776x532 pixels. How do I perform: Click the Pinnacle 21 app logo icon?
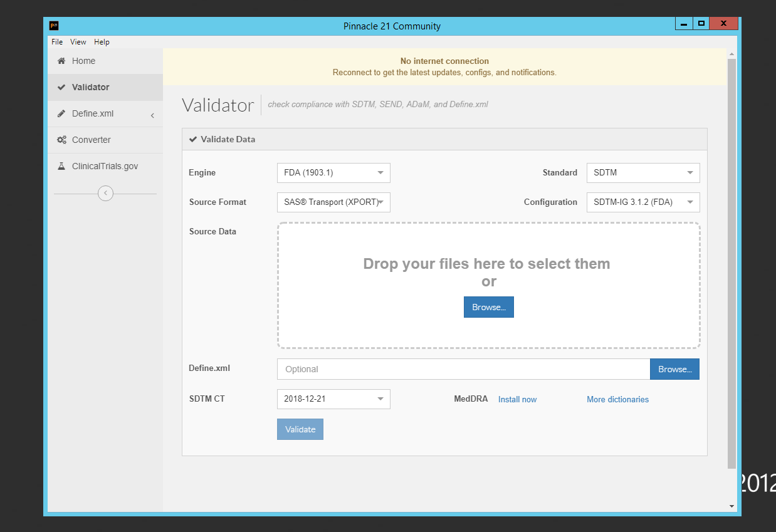click(54, 26)
